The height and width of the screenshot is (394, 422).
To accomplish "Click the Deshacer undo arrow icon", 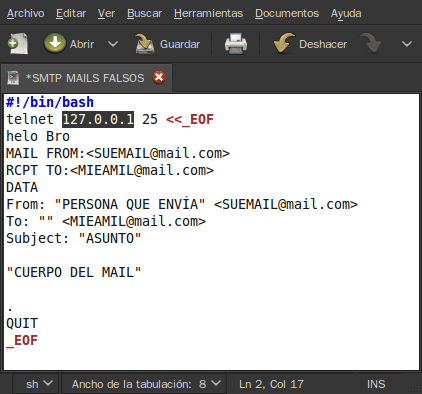I will point(284,43).
